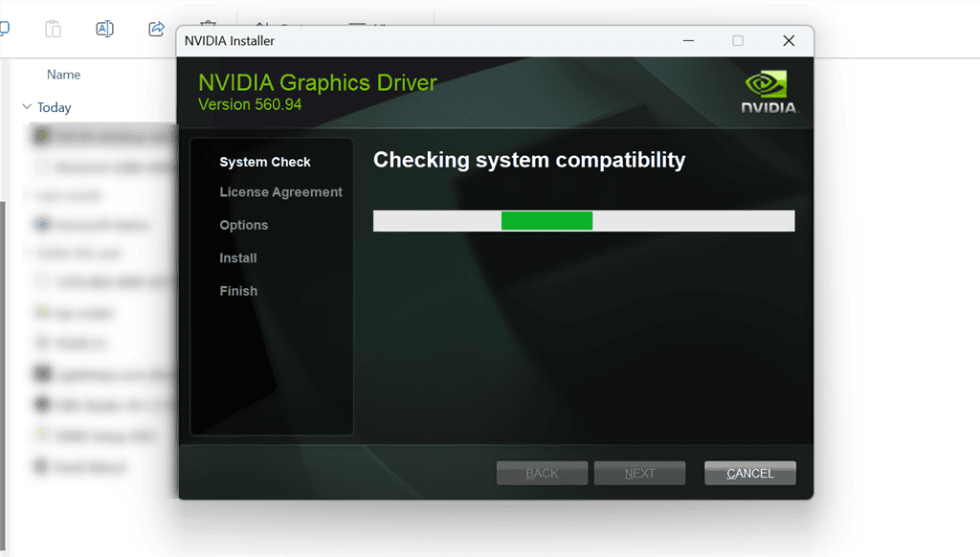Select the Options step in sidebar
The image size is (980, 557).
point(244,225)
